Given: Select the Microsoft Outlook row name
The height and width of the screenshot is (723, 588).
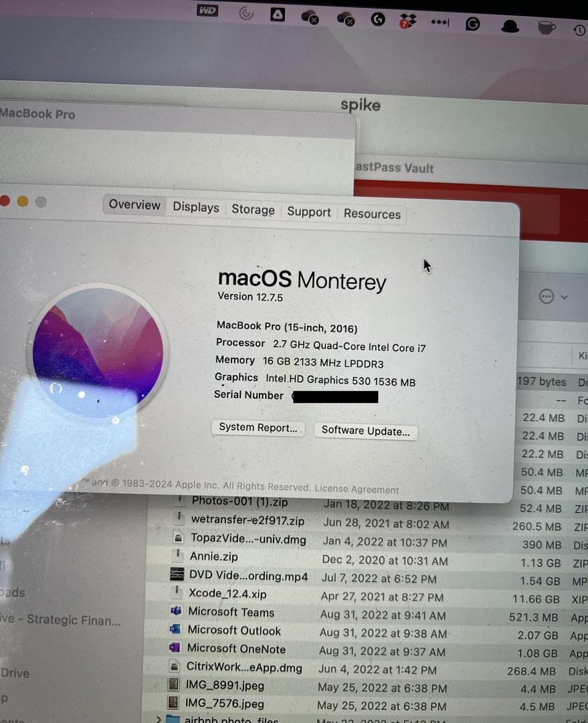Looking at the screenshot, I should [234, 631].
